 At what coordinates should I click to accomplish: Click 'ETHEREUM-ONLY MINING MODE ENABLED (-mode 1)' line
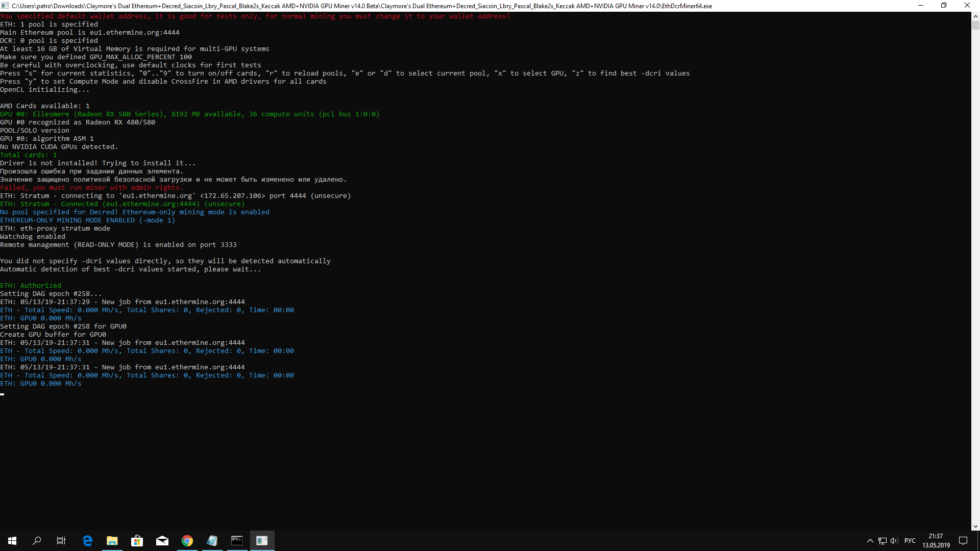tap(88, 220)
